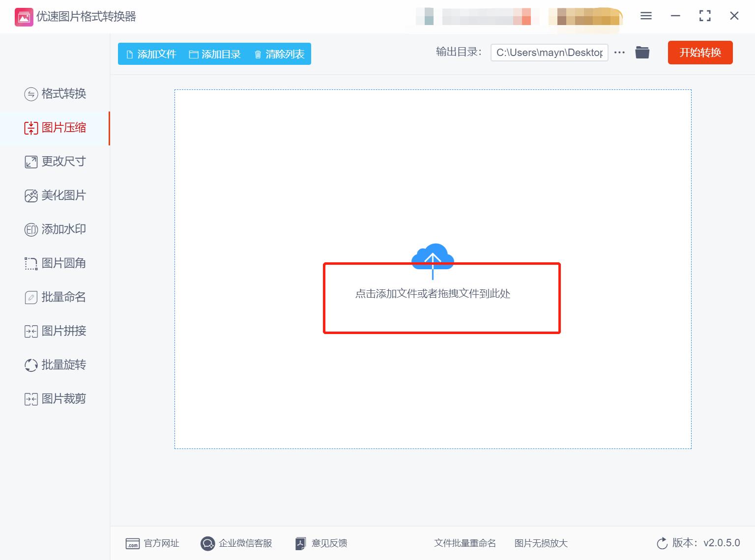Switch to the 图片压缩 section
This screenshot has width=755, height=560.
pos(55,128)
